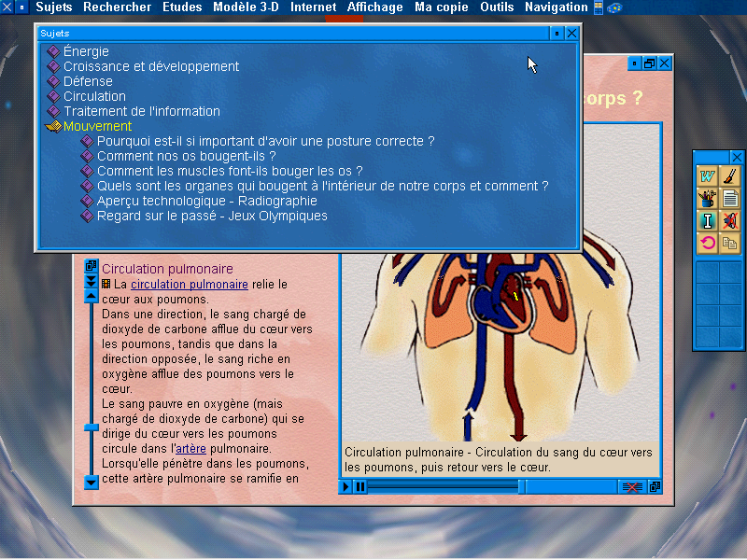Screen dimensions: 747x560
Task: Open the Etudes menu
Action: tap(182, 7)
